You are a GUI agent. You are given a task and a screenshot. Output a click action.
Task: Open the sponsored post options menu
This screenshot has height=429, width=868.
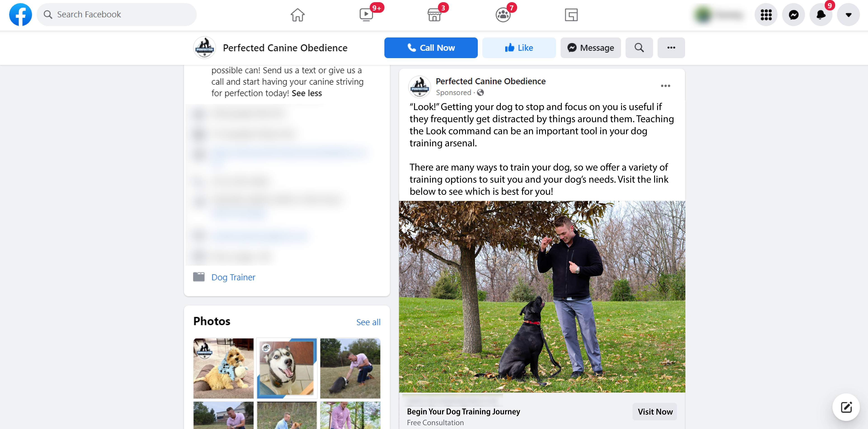pyautogui.click(x=665, y=86)
